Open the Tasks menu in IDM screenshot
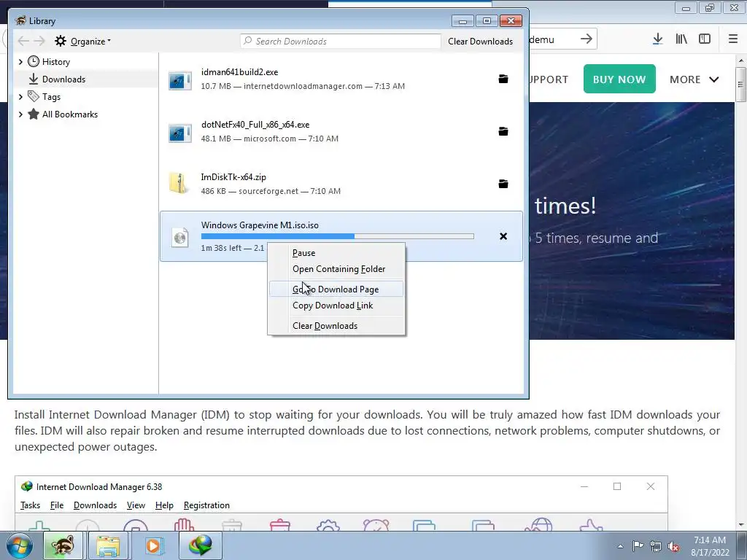 [30, 505]
